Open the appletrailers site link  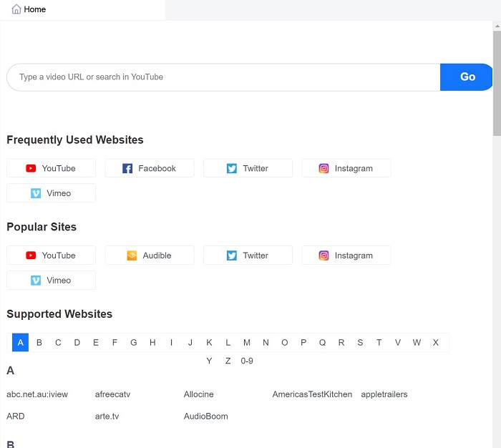[384, 394]
